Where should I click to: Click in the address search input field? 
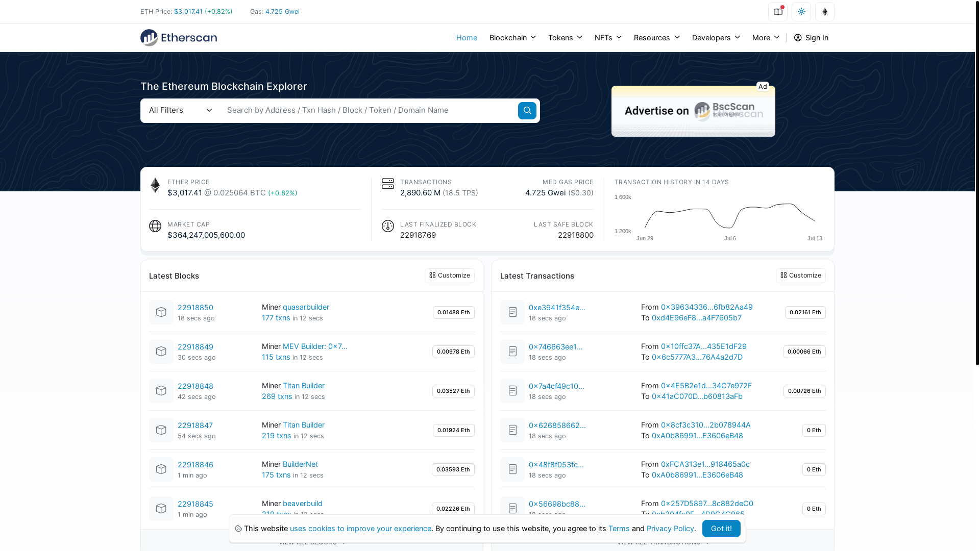pyautogui.click(x=370, y=110)
